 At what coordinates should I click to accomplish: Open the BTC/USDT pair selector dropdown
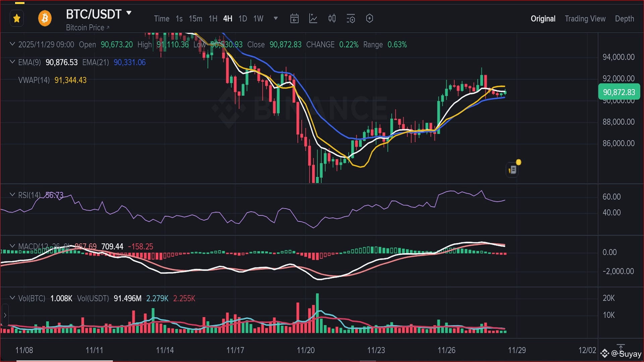(129, 13)
